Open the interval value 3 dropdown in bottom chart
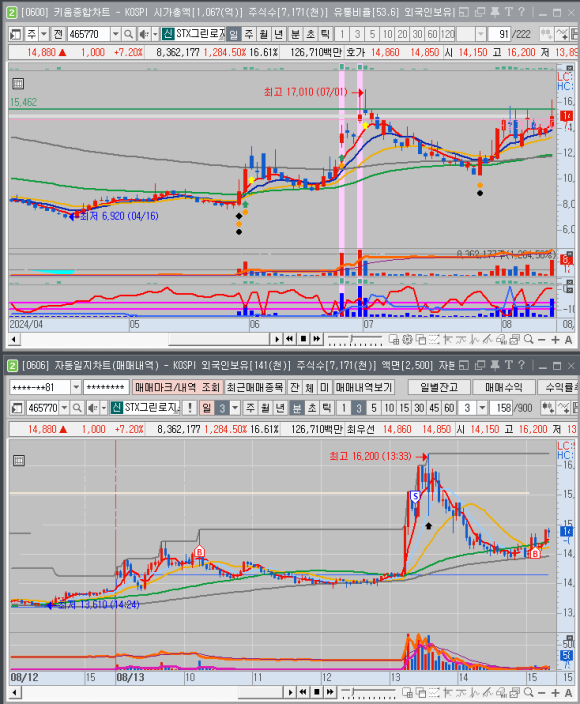The width and height of the screenshot is (580, 704). [482, 408]
